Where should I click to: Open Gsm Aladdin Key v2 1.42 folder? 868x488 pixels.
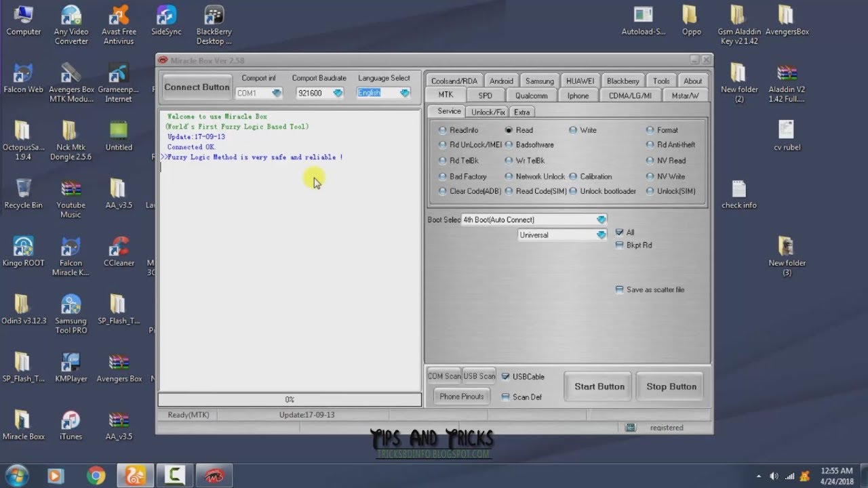739,25
